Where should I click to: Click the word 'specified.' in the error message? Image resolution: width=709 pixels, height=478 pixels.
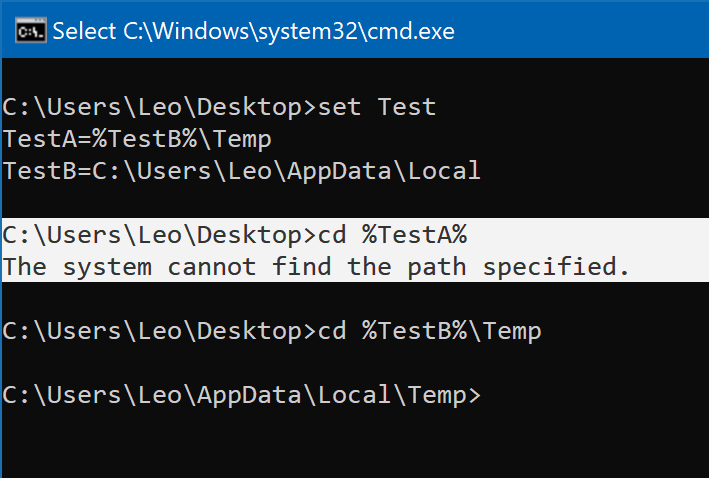[x=556, y=267]
